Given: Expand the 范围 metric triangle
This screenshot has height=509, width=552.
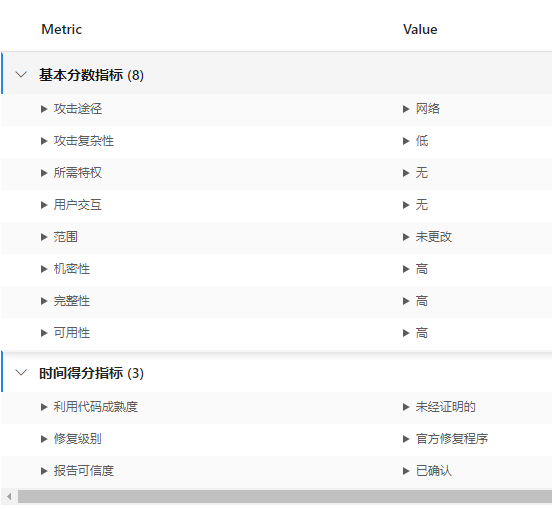Looking at the screenshot, I should coord(44,237).
